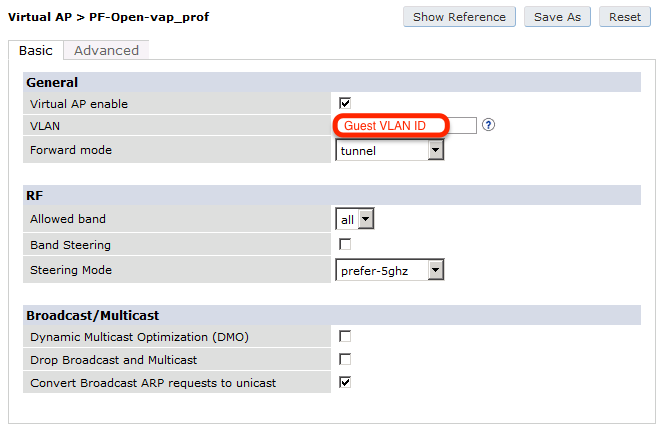Click the Show Reference button
This screenshot has height=437, width=672.
pos(460,17)
